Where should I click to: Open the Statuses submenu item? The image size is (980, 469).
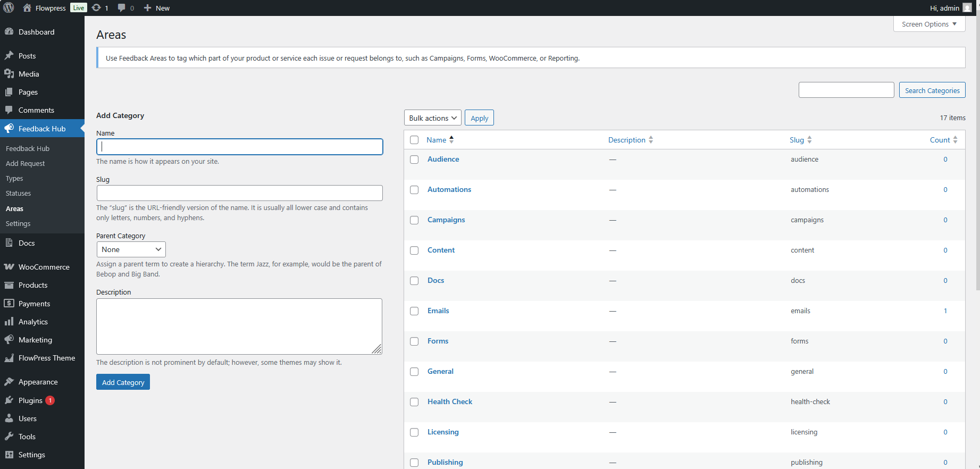click(18, 194)
